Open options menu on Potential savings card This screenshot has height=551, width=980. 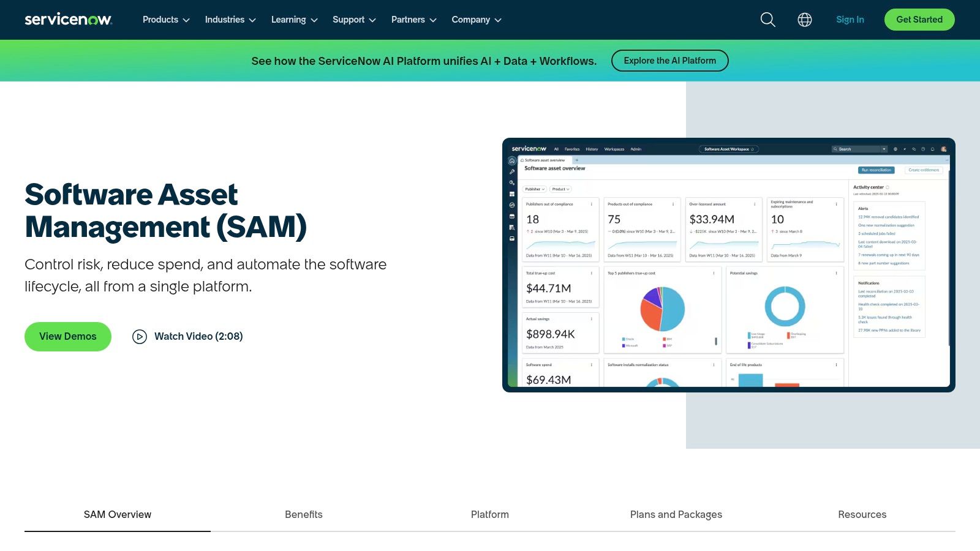point(836,273)
